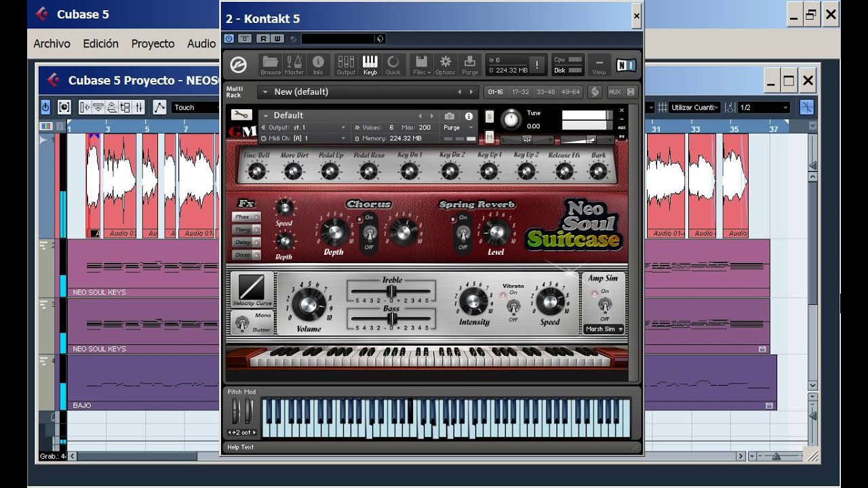Expand the Files menu dropdown
868x488 pixels.
tap(421, 65)
